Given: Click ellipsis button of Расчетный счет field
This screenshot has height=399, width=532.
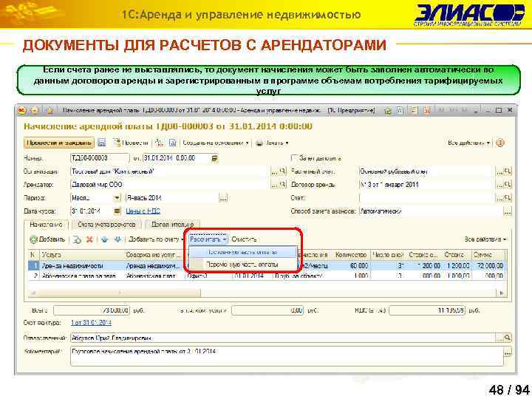Looking at the screenshot, I should [x=499, y=171].
